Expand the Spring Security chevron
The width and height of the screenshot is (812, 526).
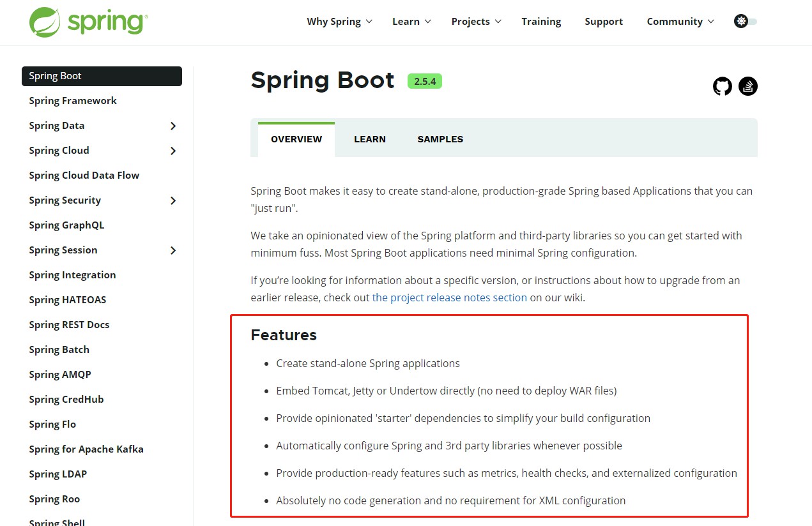173,200
